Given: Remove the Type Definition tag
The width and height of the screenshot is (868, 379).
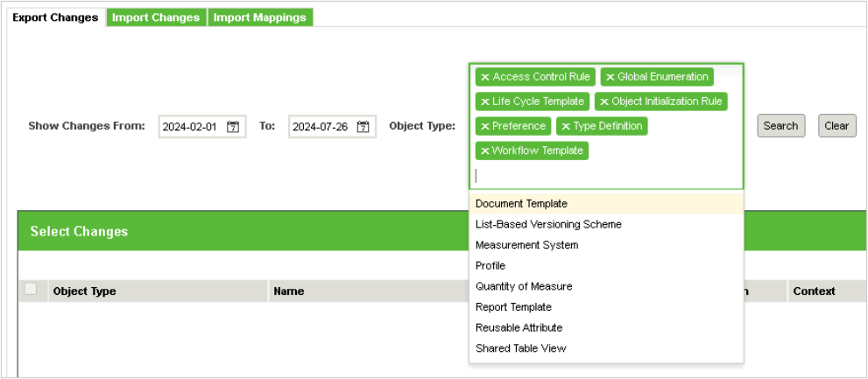Looking at the screenshot, I should point(566,127).
